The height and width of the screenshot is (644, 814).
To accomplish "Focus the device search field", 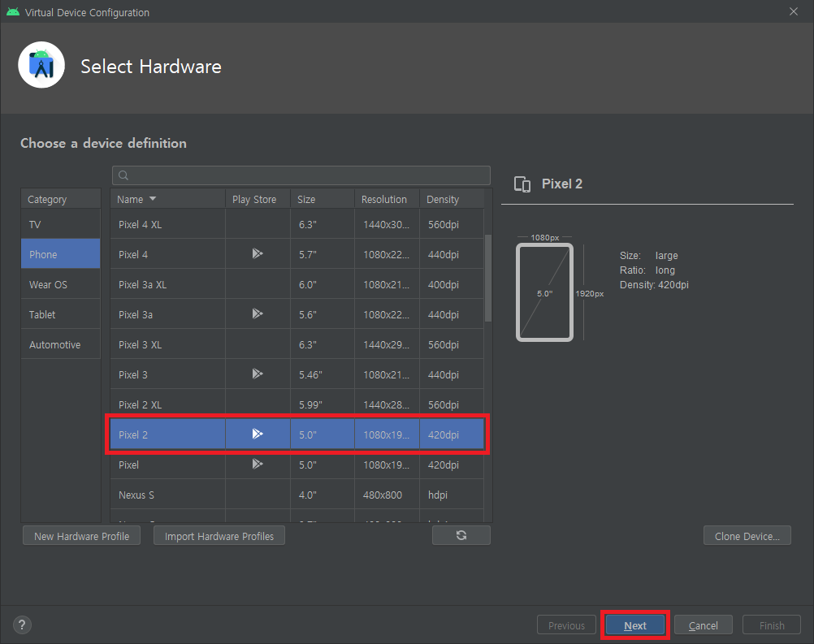I will point(301,175).
